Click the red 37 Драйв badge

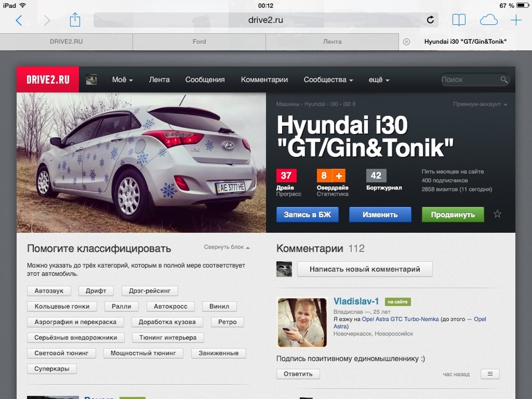click(287, 176)
